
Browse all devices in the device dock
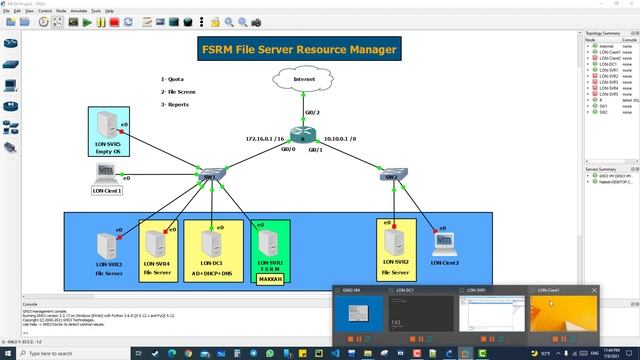click(11, 127)
